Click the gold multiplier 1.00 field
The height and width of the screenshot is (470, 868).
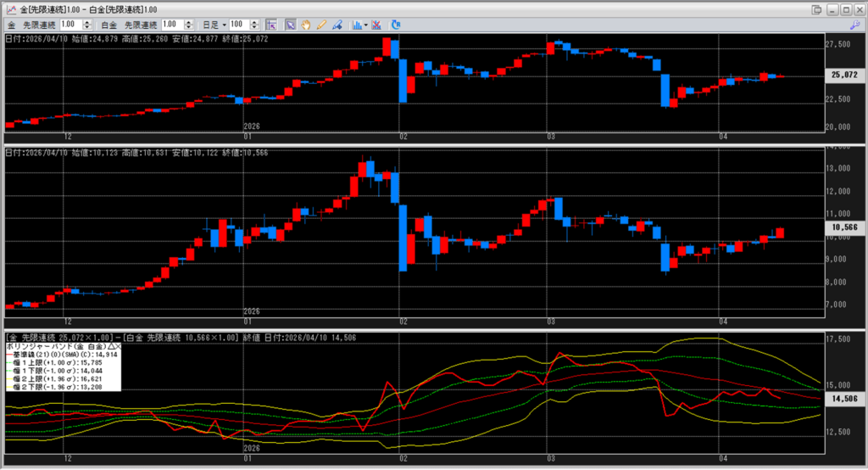pos(71,25)
